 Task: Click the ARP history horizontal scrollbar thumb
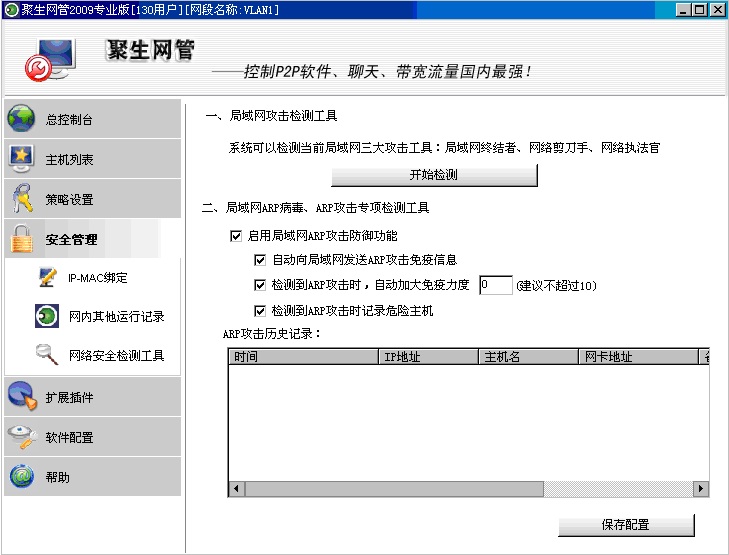(x=394, y=489)
